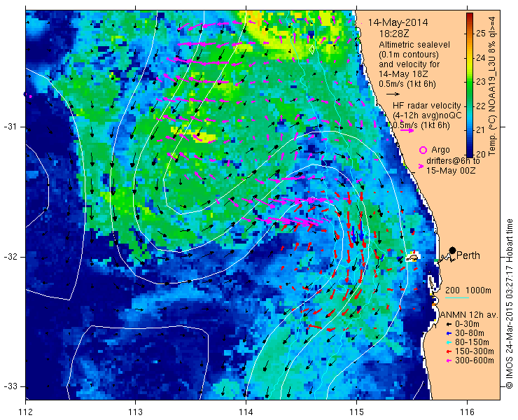This screenshot has width=518, height=420.
Task: Click the 21 label on temperature scale
Action: click(481, 130)
